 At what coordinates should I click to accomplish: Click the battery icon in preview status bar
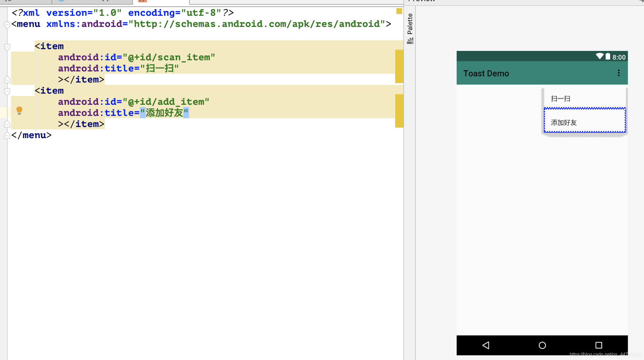point(608,56)
